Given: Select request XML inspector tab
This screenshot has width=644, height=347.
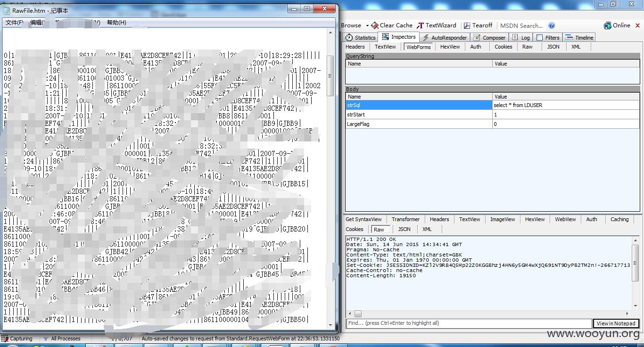Looking at the screenshot, I should point(576,47).
